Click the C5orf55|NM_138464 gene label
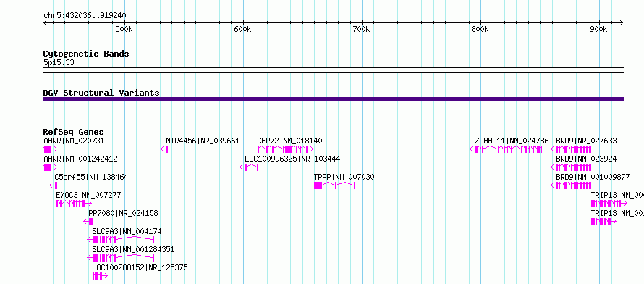Image resolution: width=644 pixels, height=284 pixels. pos(91,177)
